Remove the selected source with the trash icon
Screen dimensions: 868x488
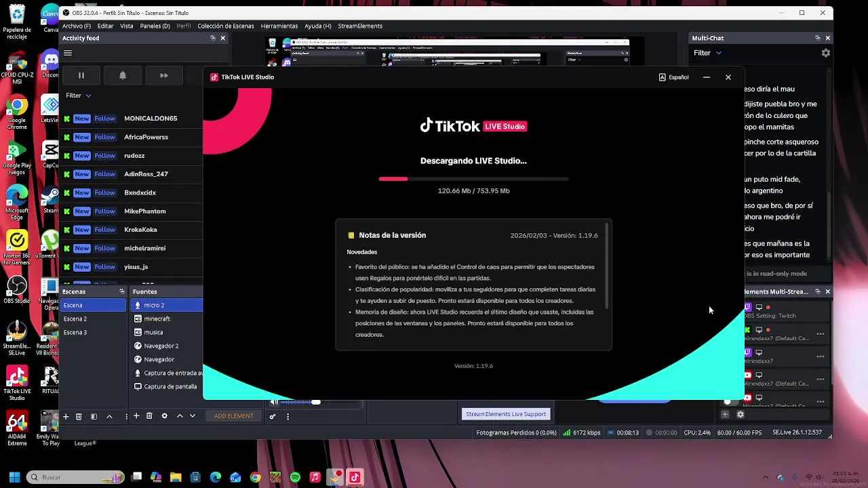pos(149,415)
